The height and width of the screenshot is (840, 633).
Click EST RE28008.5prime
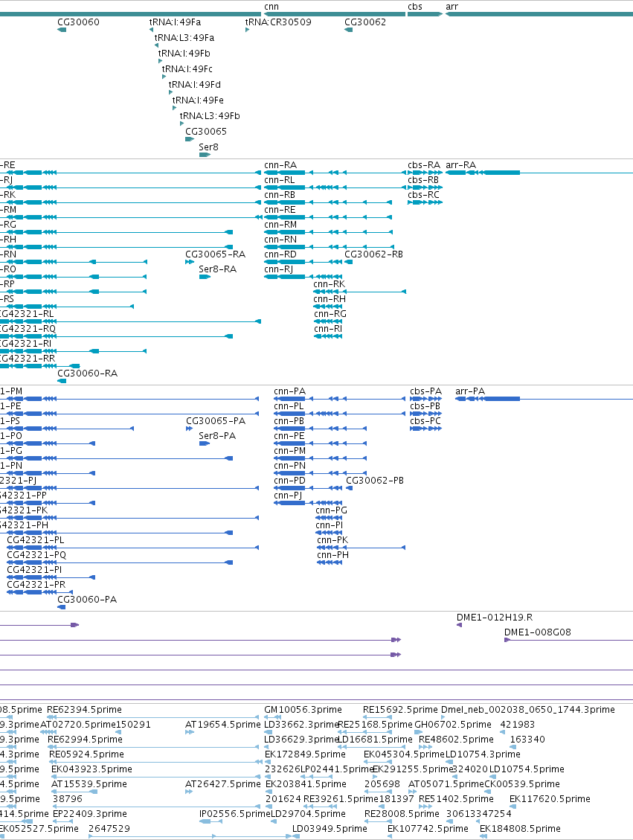pyautogui.click(x=402, y=814)
